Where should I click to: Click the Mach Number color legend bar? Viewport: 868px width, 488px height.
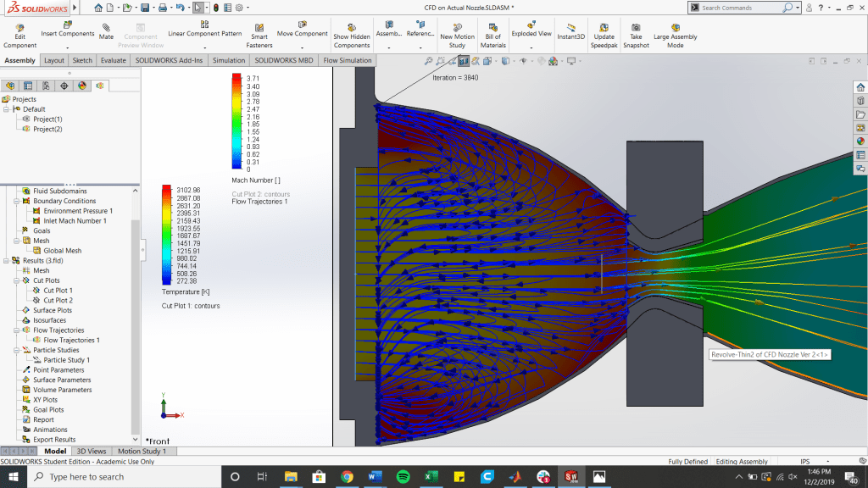tap(236, 121)
